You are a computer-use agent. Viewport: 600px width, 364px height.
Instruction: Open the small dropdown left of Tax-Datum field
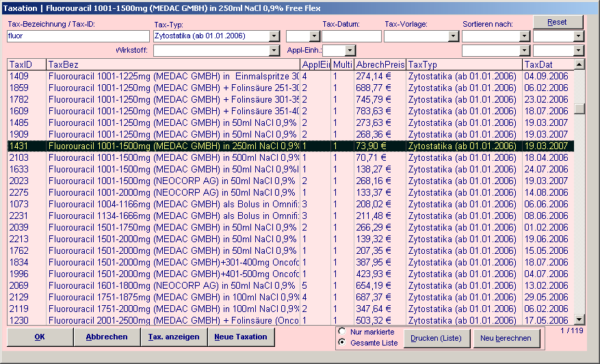click(x=315, y=36)
